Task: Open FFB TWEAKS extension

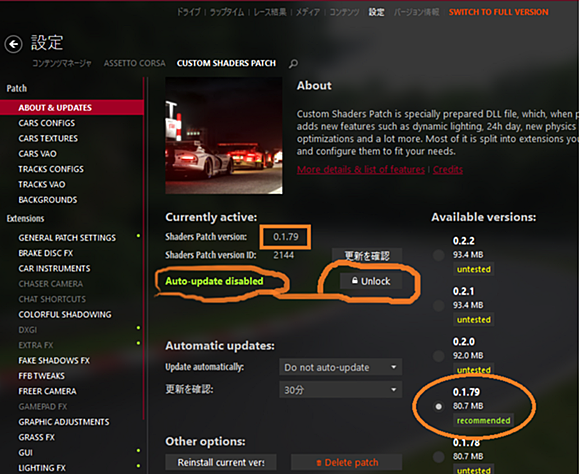Action: (41, 376)
